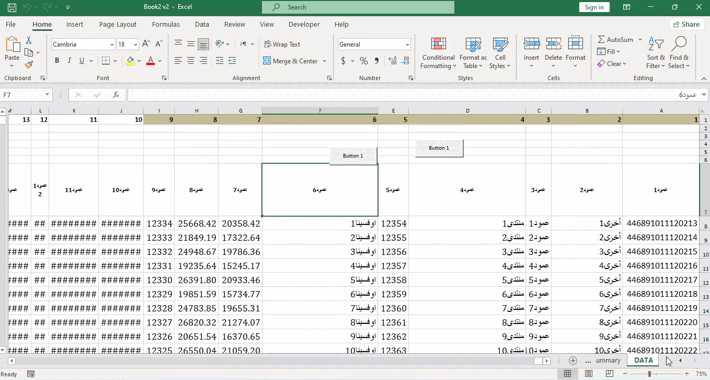Click Increase Font Size icon
Viewport: 710px width, 380px height.
tap(146, 44)
